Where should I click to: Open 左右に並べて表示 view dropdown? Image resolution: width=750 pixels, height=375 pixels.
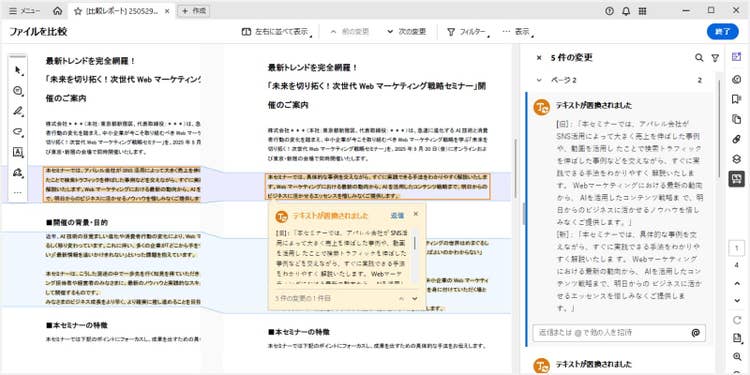point(277,32)
